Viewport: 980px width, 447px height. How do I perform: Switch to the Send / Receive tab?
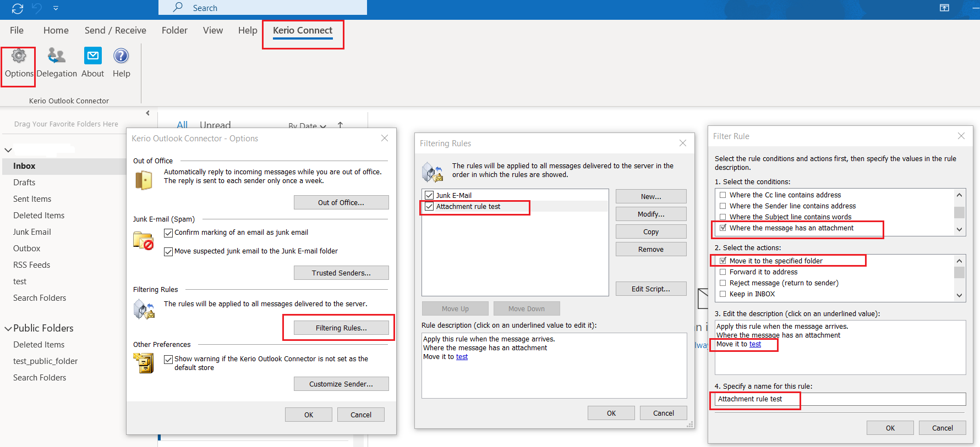116,31
